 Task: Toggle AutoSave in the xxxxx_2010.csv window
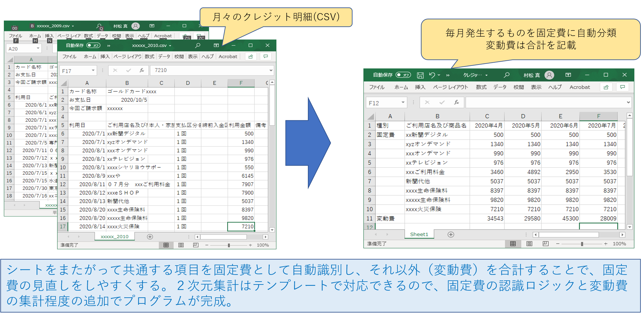coord(93,46)
